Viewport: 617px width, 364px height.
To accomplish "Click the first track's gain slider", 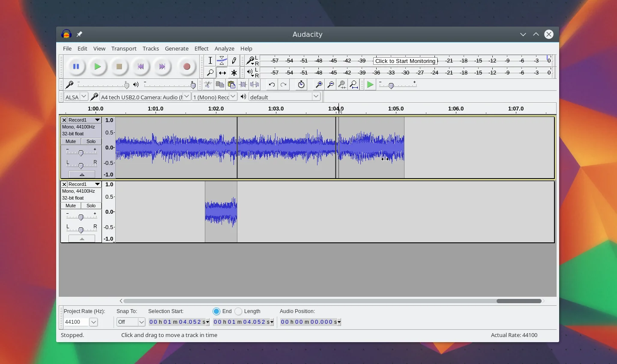I will click(81, 152).
